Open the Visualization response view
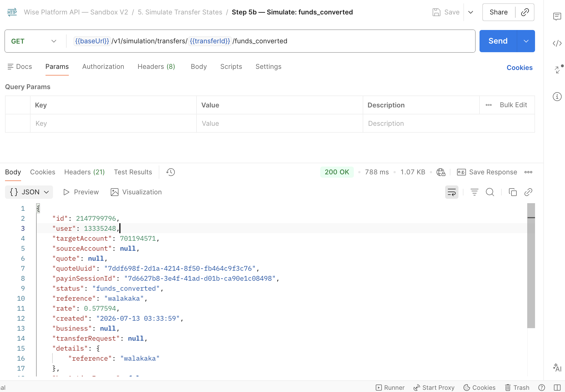Image resolution: width=565 pixels, height=392 pixels. 136,192
